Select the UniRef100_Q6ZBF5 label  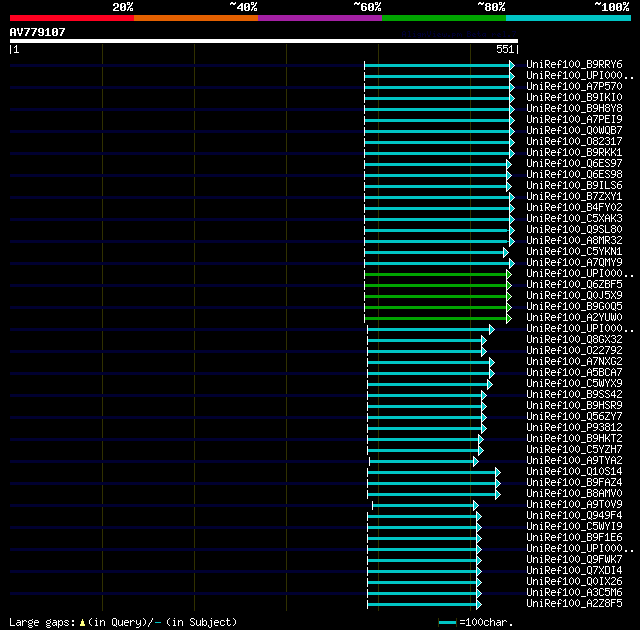coord(574,285)
